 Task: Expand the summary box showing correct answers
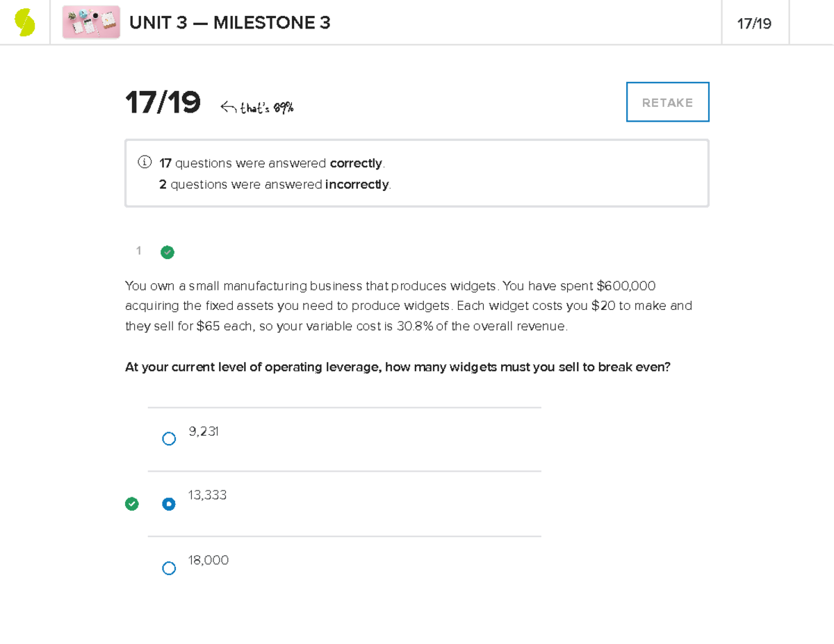[x=416, y=172]
